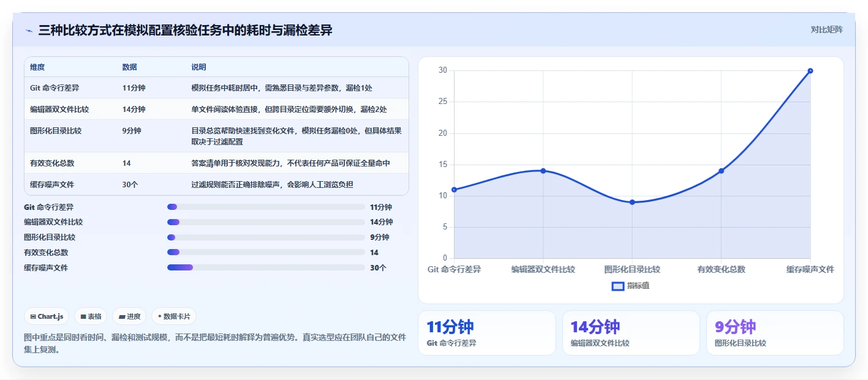Click the x-axis label 缓存噪声文件

tap(810, 269)
